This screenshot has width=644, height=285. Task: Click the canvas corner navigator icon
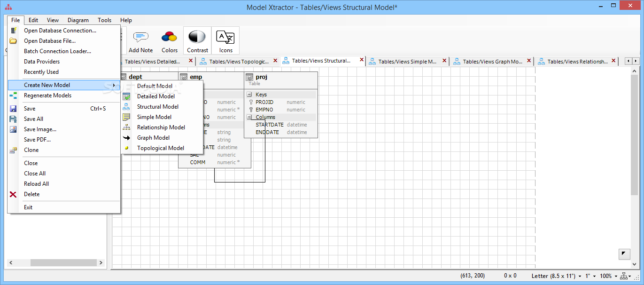[x=624, y=254]
